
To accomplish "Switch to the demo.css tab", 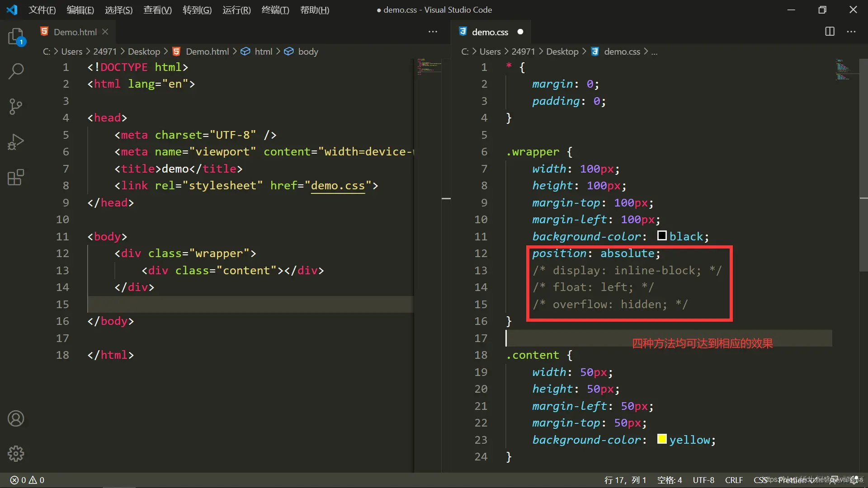I will tap(490, 32).
